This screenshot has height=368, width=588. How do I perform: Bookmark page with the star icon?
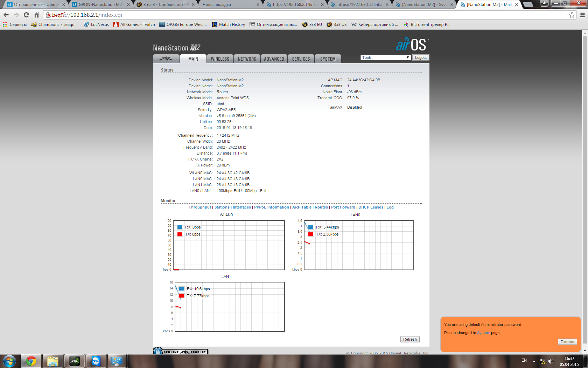point(572,15)
